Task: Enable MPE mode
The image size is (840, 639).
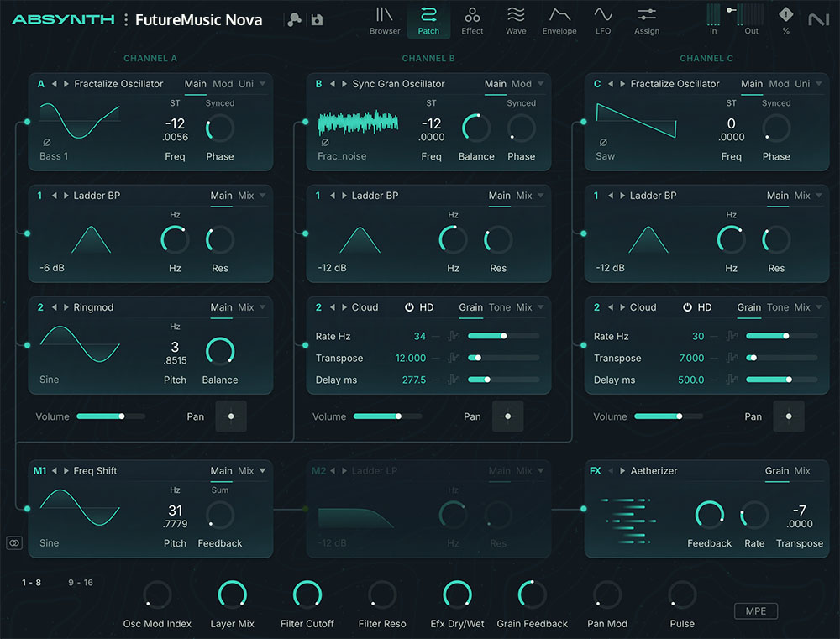Action: click(755, 611)
